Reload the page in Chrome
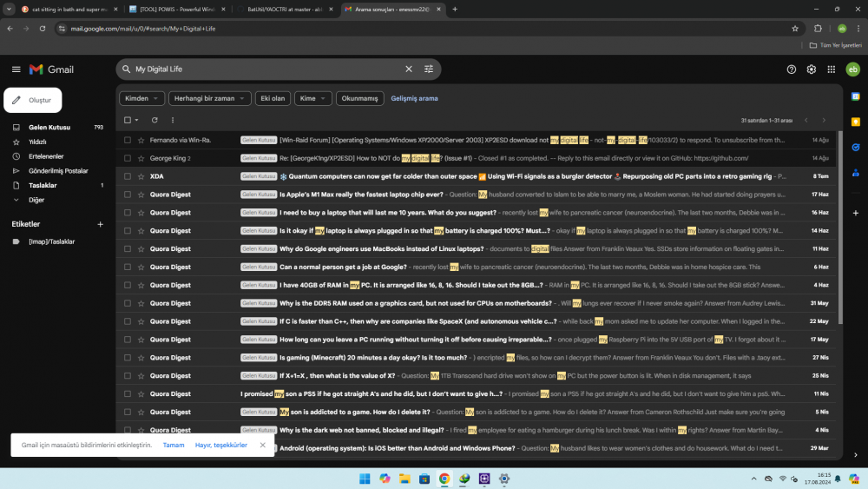 (42, 29)
